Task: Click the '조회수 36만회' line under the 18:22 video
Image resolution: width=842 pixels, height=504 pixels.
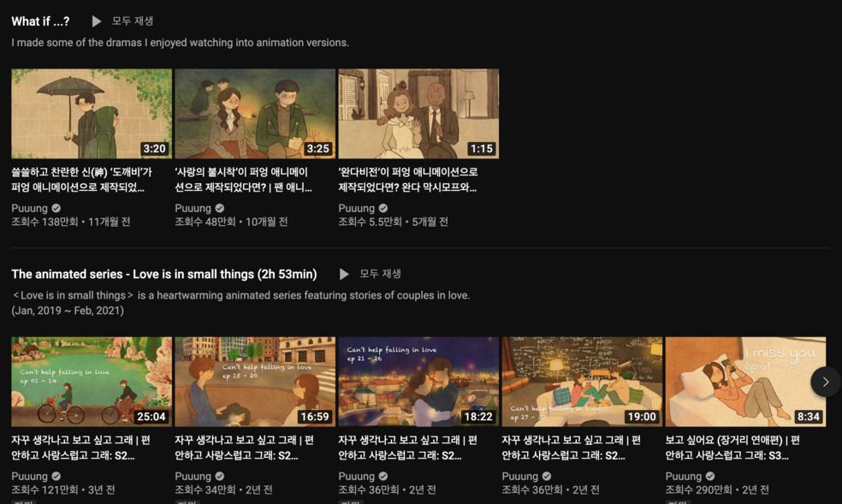Action: point(387,489)
